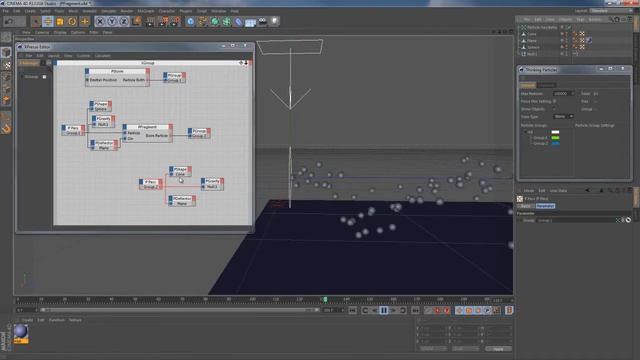Click the Texture mode checker icon
The width and height of the screenshot is (640, 360).
tap(6, 64)
